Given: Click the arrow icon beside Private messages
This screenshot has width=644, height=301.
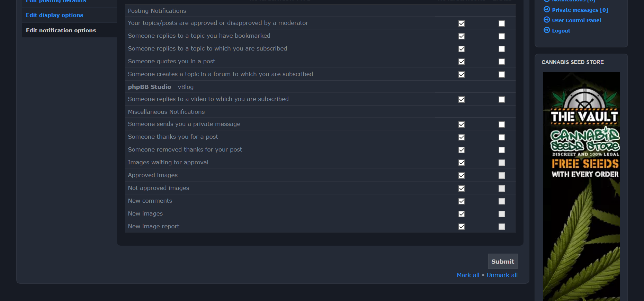Looking at the screenshot, I should coord(547,9).
